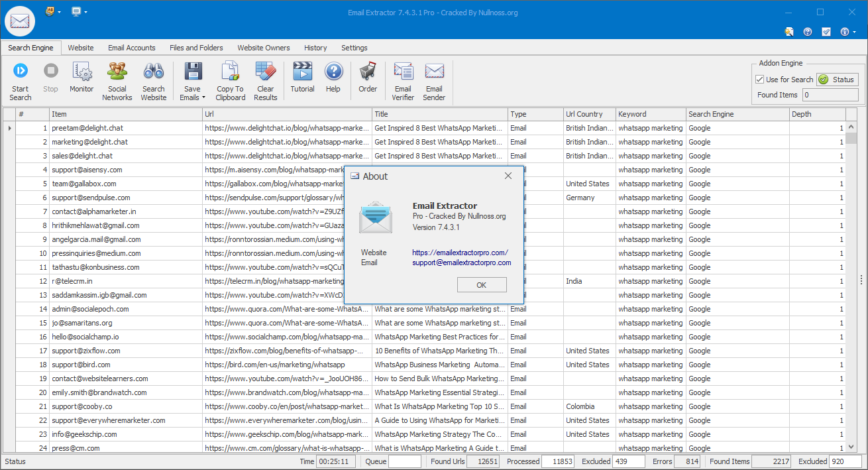Click the Addon Engine Found Items field
This screenshot has width=868, height=470.
click(830, 95)
